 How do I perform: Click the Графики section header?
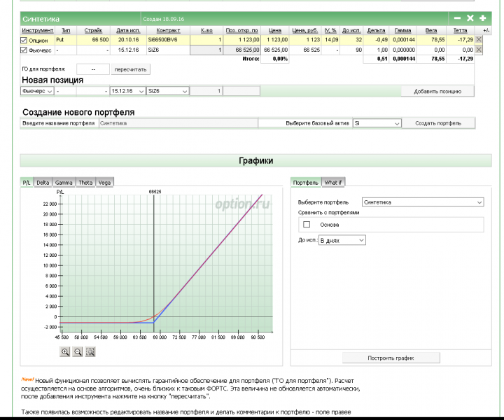(x=256, y=161)
